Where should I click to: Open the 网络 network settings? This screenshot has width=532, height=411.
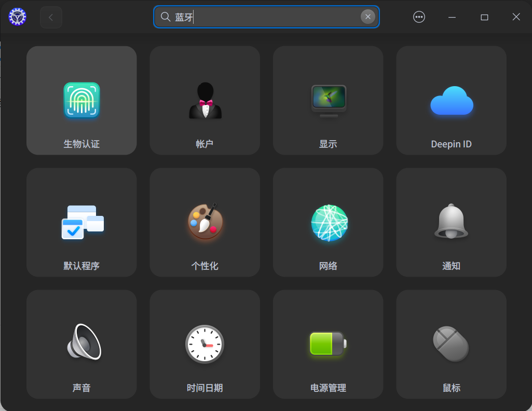click(328, 223)
